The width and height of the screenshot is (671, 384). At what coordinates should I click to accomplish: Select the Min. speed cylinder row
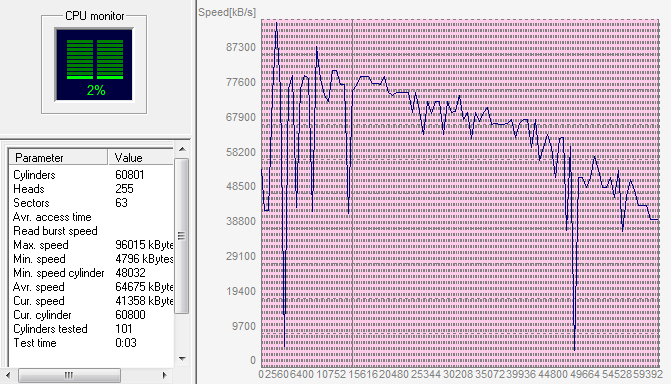coord(92,273)
